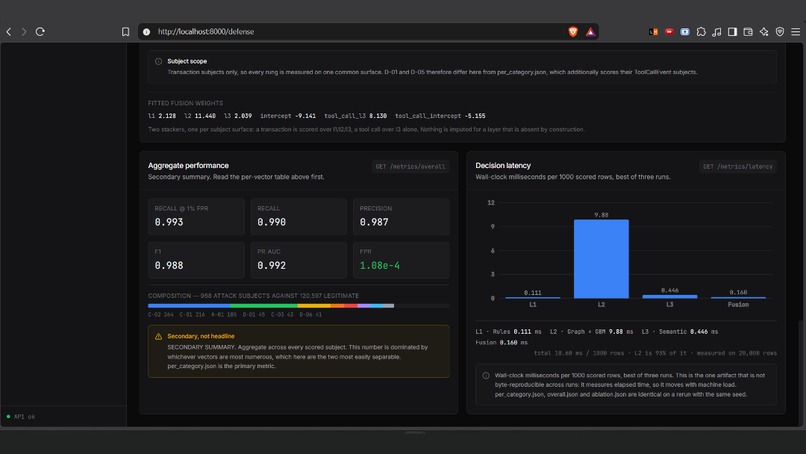Click the C-02 264 legend label
This screenshot has width=806, height=454.
click(x=161, y=315)
